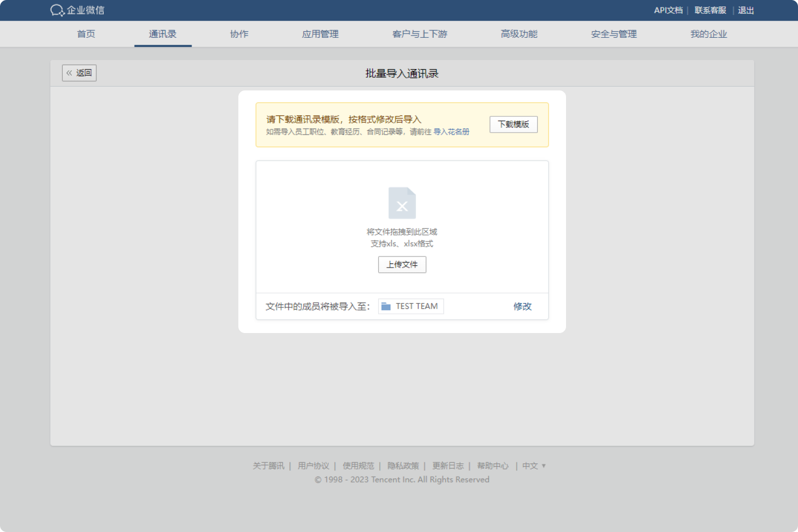The image size is (798, 532).
Task: Select the 通讯录 tab
Action: click(x=163, y=34)
